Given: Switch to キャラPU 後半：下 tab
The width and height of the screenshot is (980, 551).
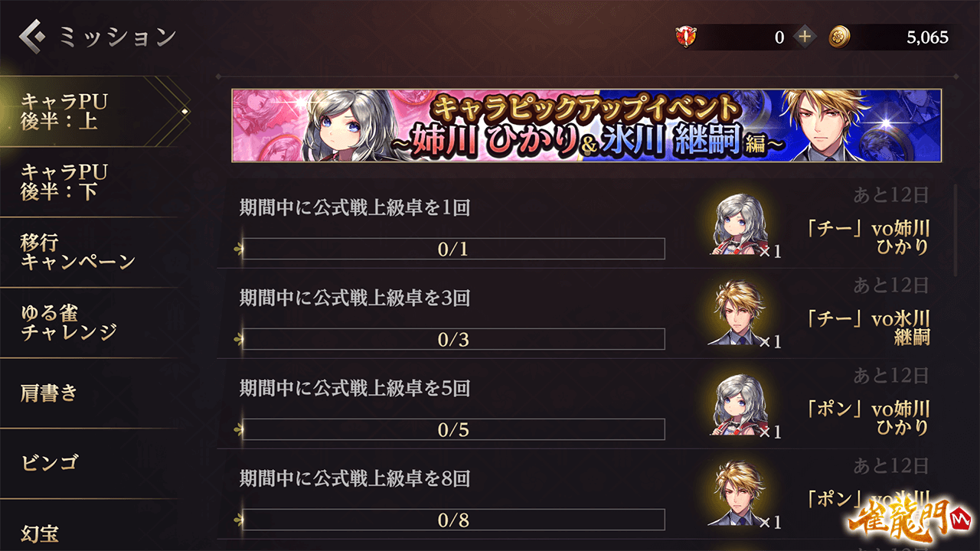Looking at the screenshot, I should [90, 181].
